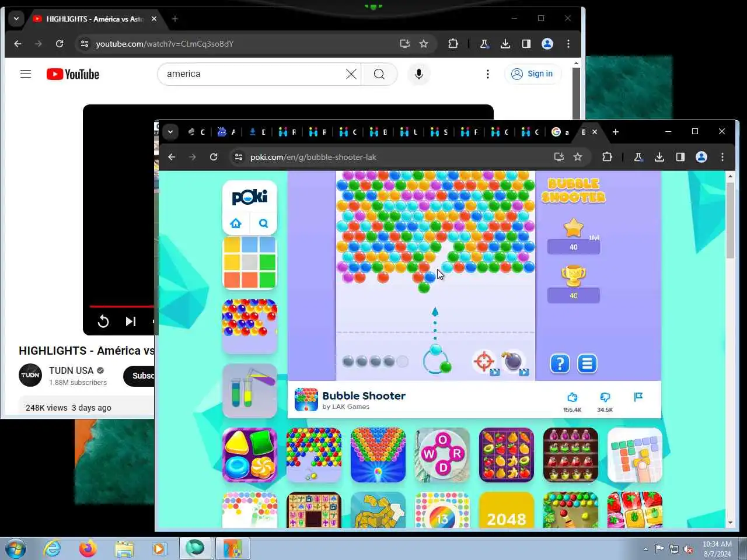The image size is (747, 560).
Task: Show hidden tray icons arrow
Action: [645, 549]
